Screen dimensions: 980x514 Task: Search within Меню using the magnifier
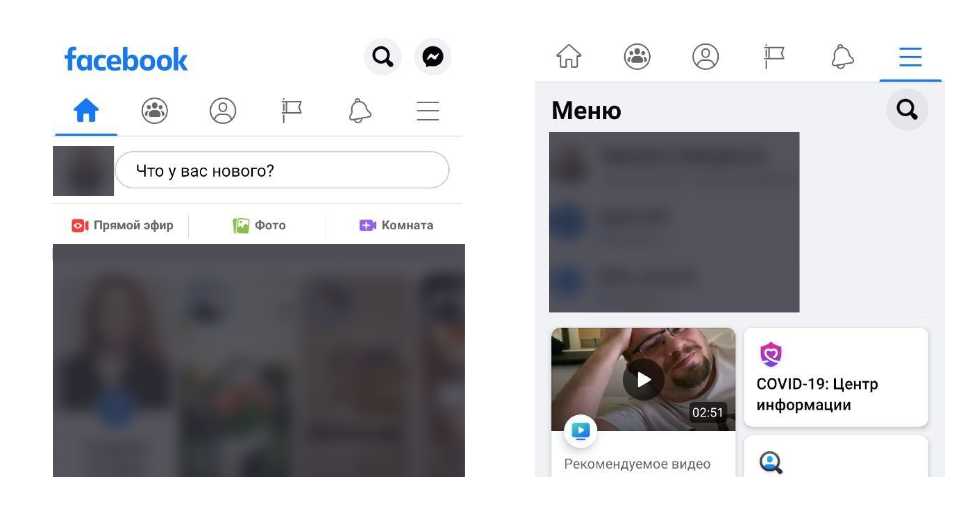coord(907,109)
